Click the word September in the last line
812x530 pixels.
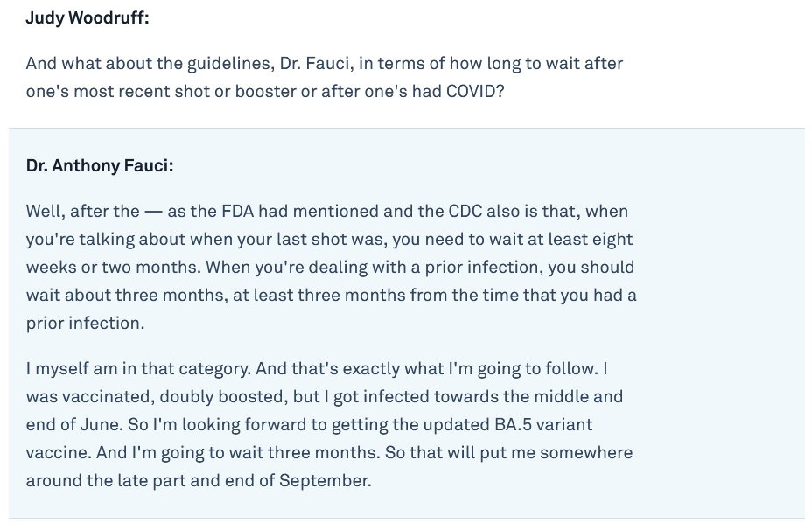[x=325, y=480]
